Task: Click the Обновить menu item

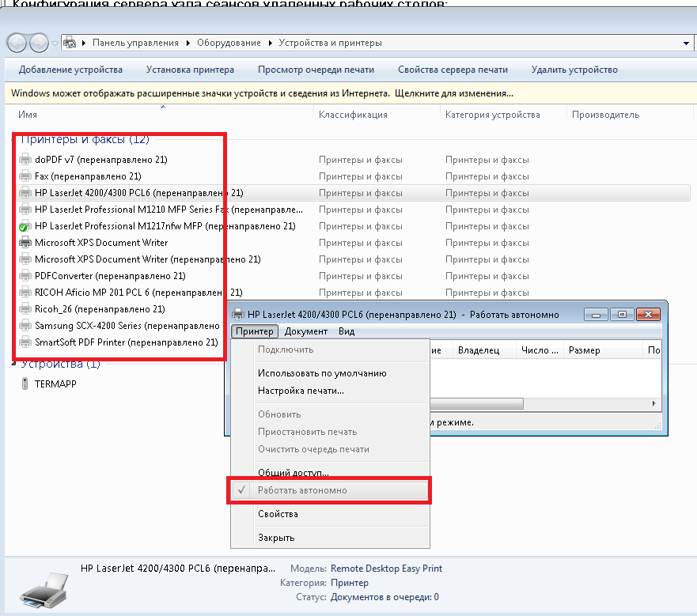Action: (329, 414)
